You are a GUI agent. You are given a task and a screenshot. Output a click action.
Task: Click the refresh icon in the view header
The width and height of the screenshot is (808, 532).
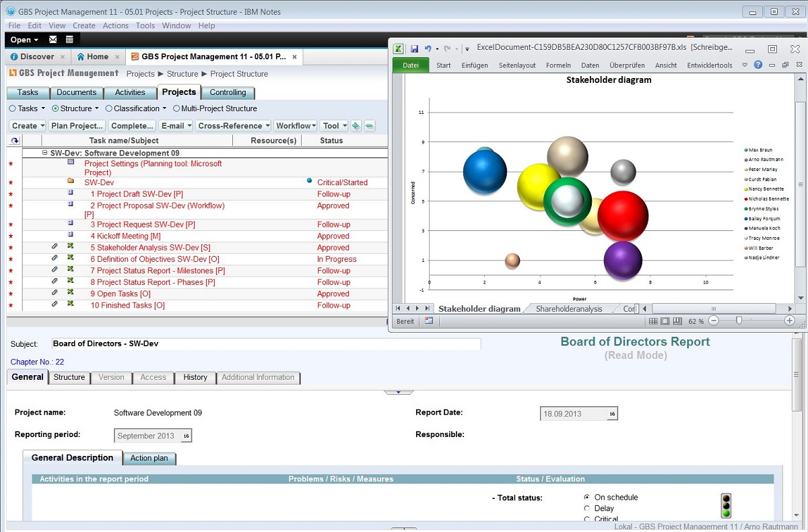pyautogui.click(x=14, y=141)
